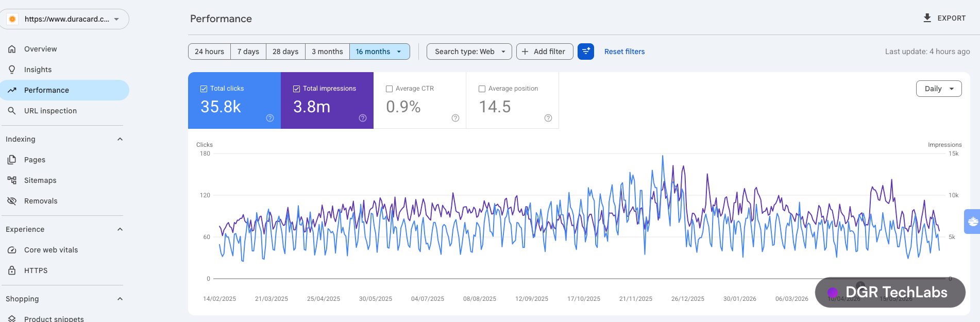Open Product snippets in sidebar
Screen dimensions: 980x322
click(x=64, y=317)
